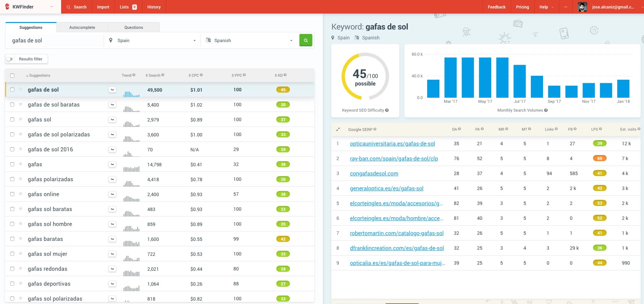
Task: Switch to the Autocomplete tab
Action: tap(82, 27)
